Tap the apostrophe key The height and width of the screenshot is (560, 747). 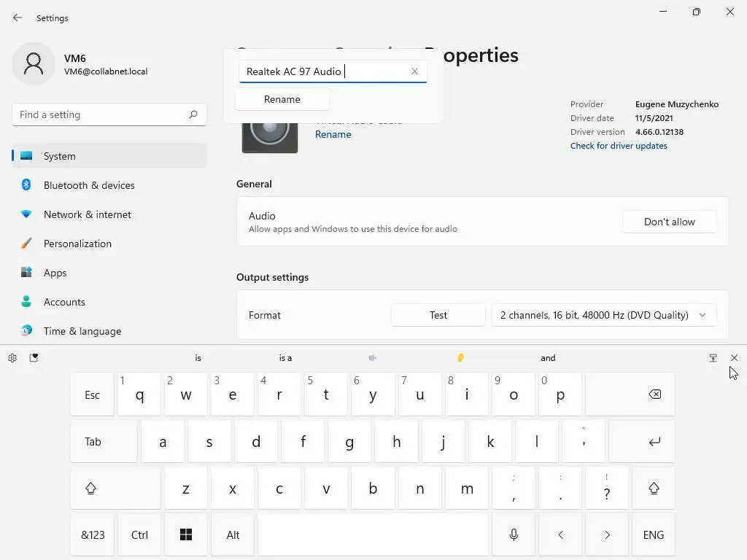[x=584, y=441]
